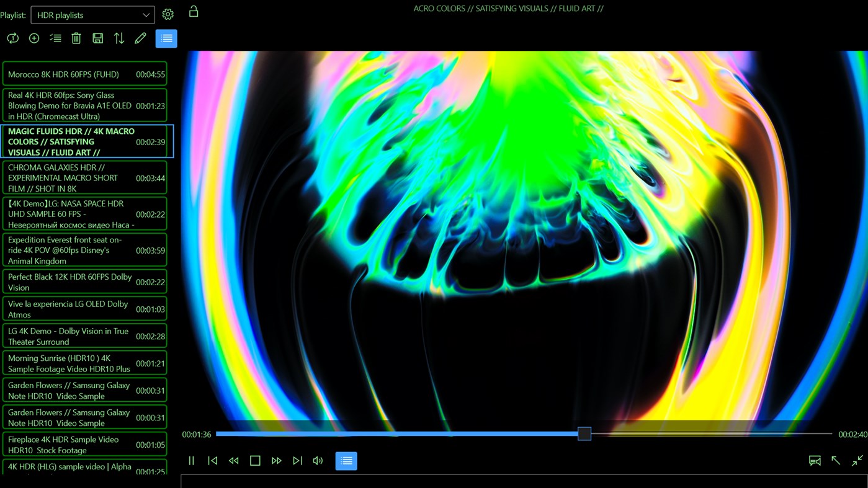Toggle the playlist panel visibility
The width and height of the screenshot is (868, 488).
166,38
